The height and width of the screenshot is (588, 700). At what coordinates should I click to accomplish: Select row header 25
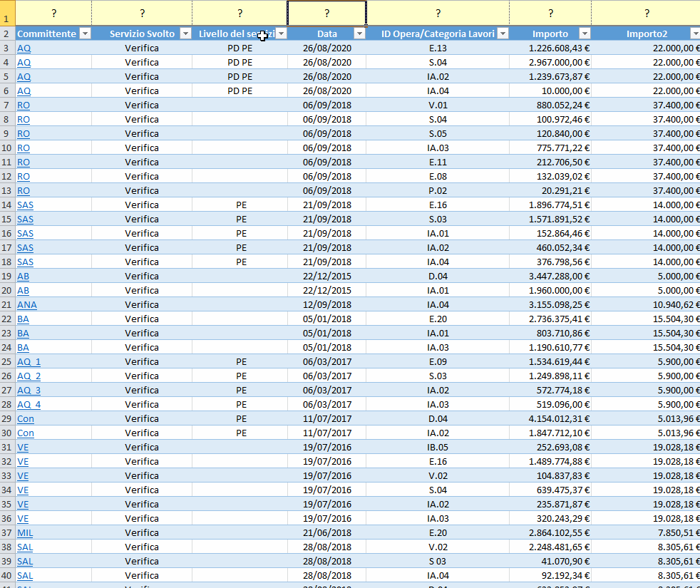[8, 361]
